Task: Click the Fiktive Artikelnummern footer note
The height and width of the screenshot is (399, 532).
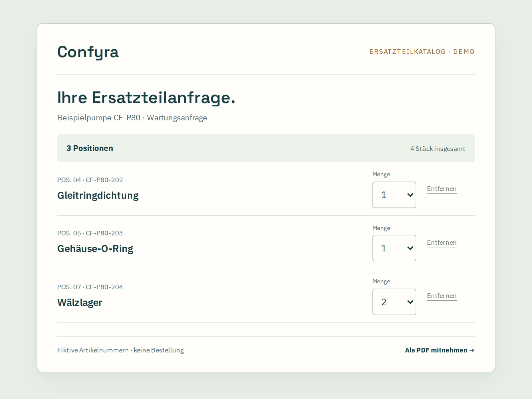Action: (120, 350)
